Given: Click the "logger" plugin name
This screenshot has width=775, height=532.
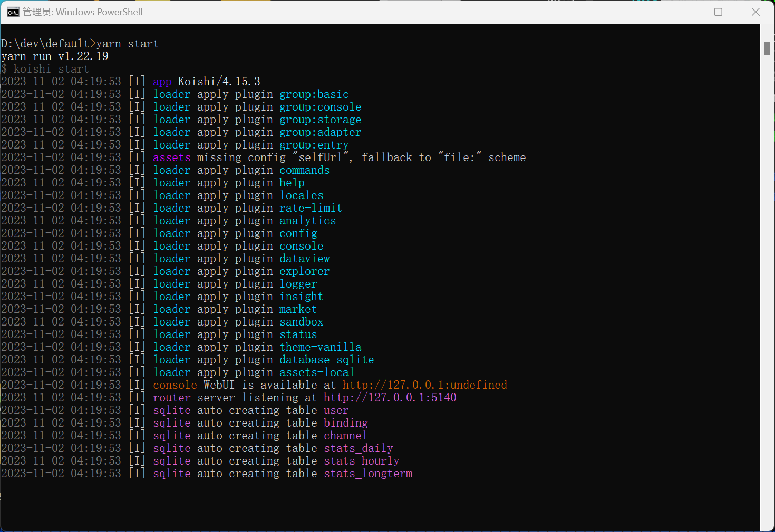Looking at the screenshot, I should tap(298, 284).
